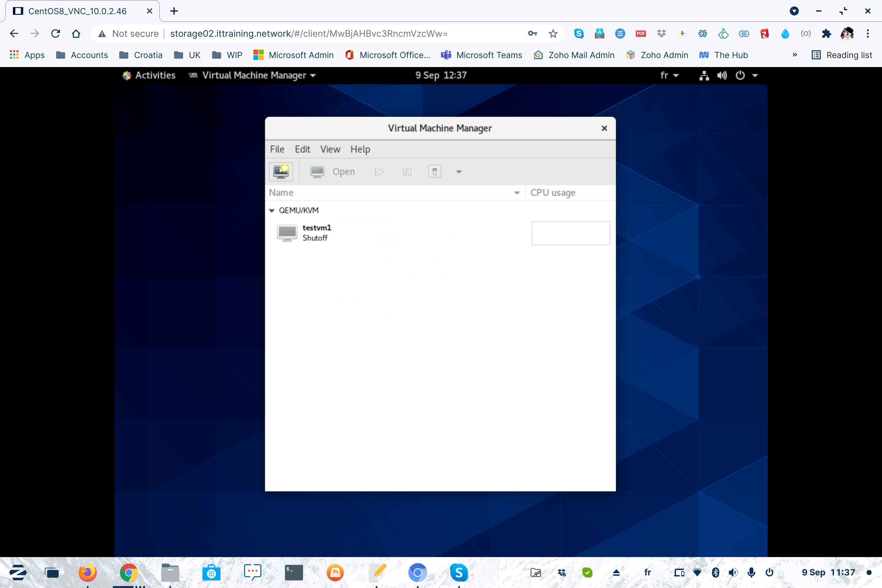Open a new browser tab
Image resolution: width=882 pixels, height=588 pixels.
(174, 11)
